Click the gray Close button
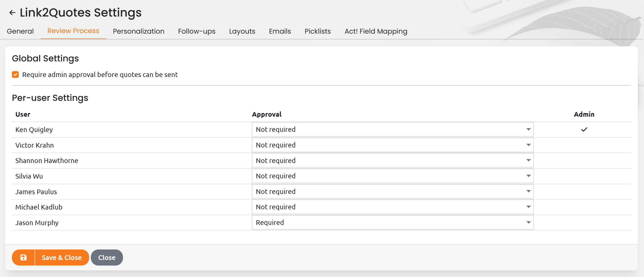644x277 pixels. coord(107,257)
